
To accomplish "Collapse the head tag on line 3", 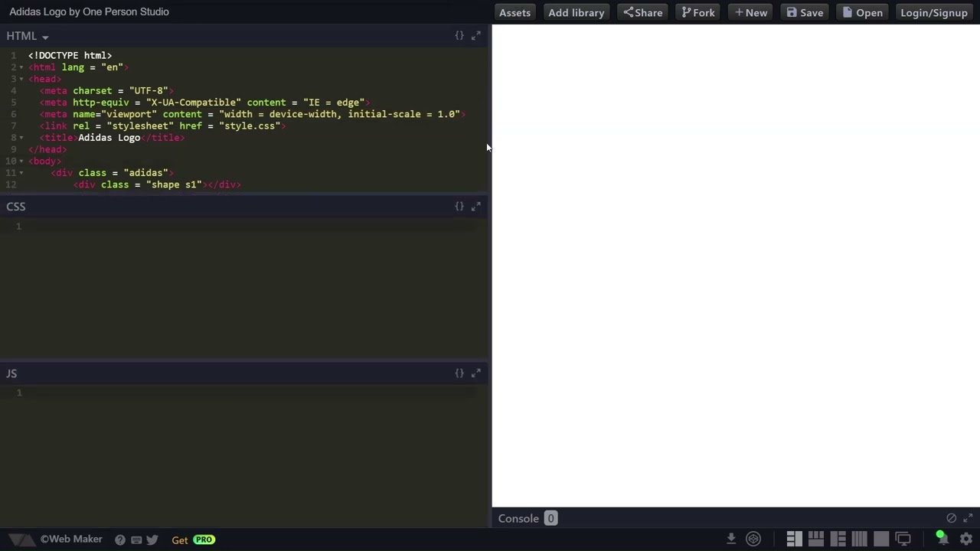I will 21,79.
